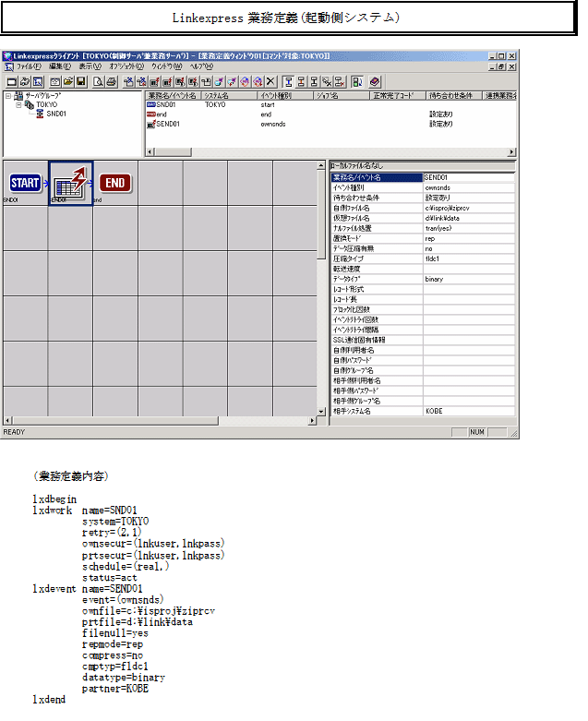This screenshot has height=721, width=588.
Task: Click the save disk toolbar icon
Action: coord(80,81)
